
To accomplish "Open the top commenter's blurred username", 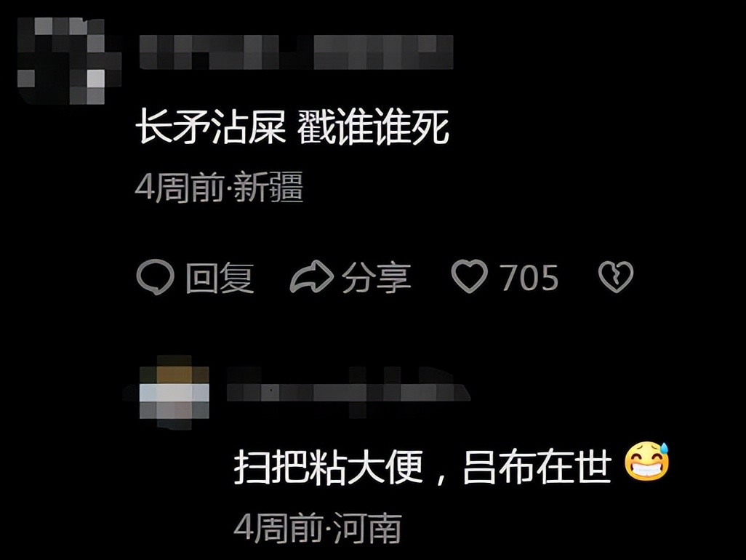I will pos(296,53).
